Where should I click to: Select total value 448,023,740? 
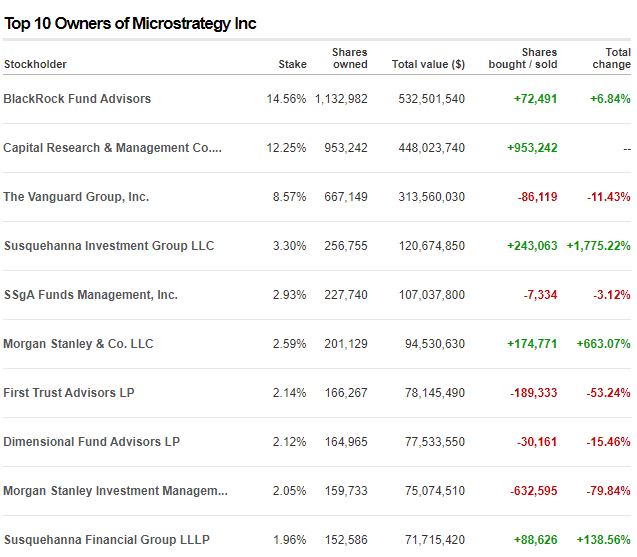click(x=431, y=148)
